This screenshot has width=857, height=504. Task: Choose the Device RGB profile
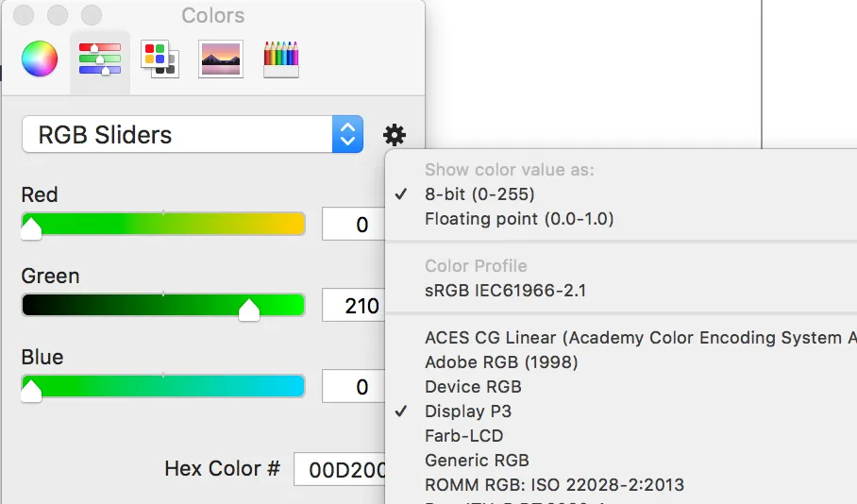[x=473, y=387]
